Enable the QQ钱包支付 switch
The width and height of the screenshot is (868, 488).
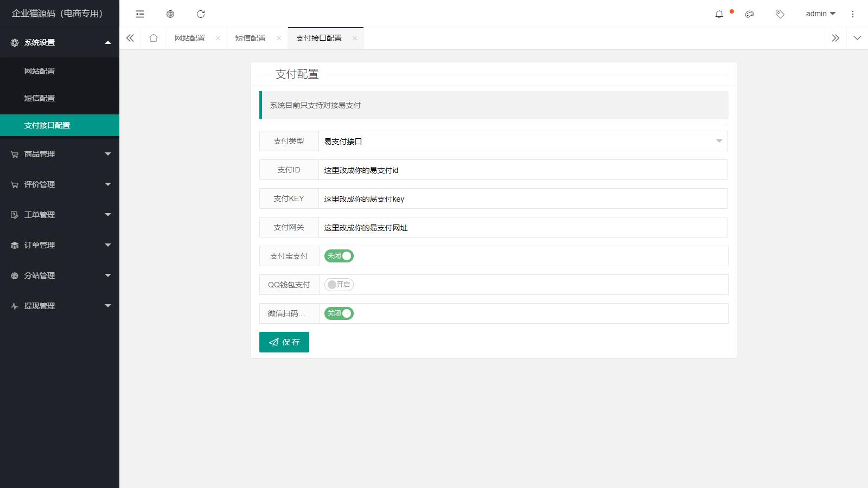tap(339, 285)
